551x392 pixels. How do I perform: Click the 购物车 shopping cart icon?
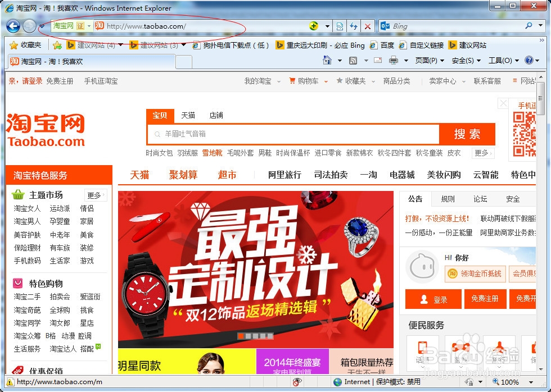point(292,81)
